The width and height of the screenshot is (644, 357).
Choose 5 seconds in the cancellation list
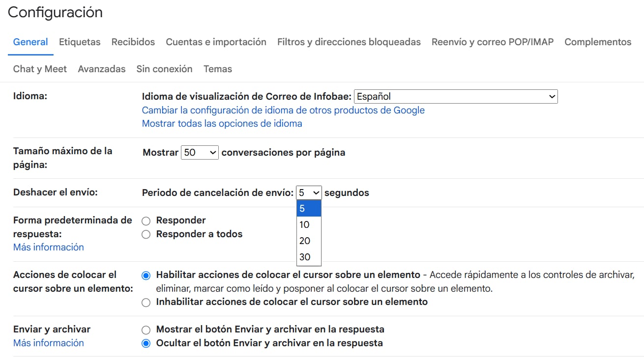click(x=309, y=209)
